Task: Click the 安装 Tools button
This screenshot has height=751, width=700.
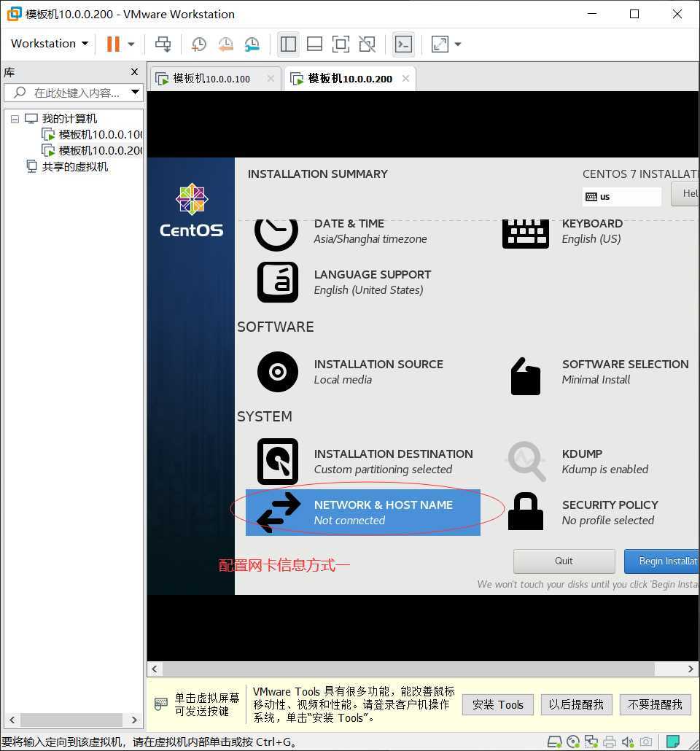Action: [x=497, y=704]
